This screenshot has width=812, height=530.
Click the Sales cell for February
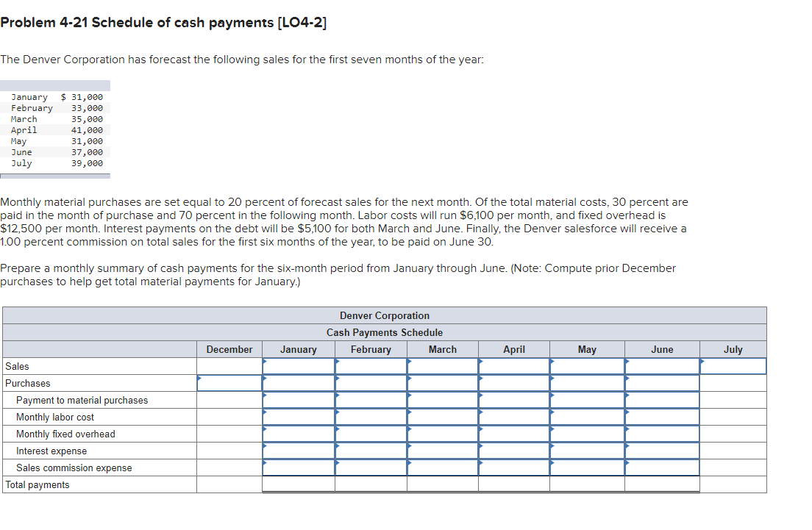(371, 366)
